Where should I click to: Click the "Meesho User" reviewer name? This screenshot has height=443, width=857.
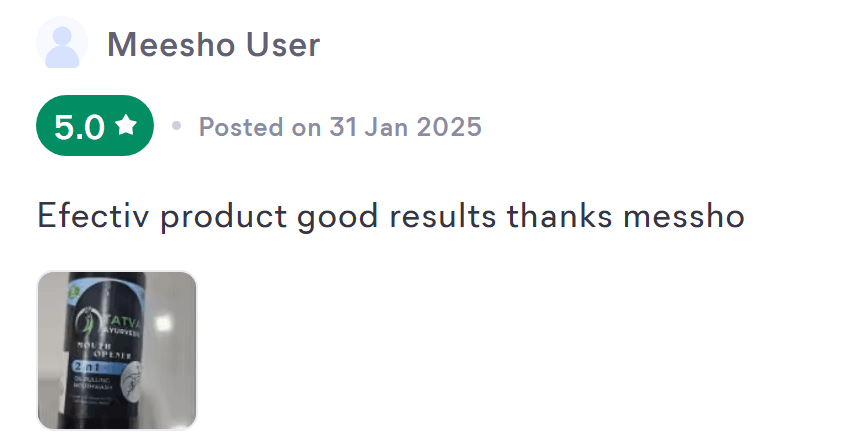(x=213, y=44)
